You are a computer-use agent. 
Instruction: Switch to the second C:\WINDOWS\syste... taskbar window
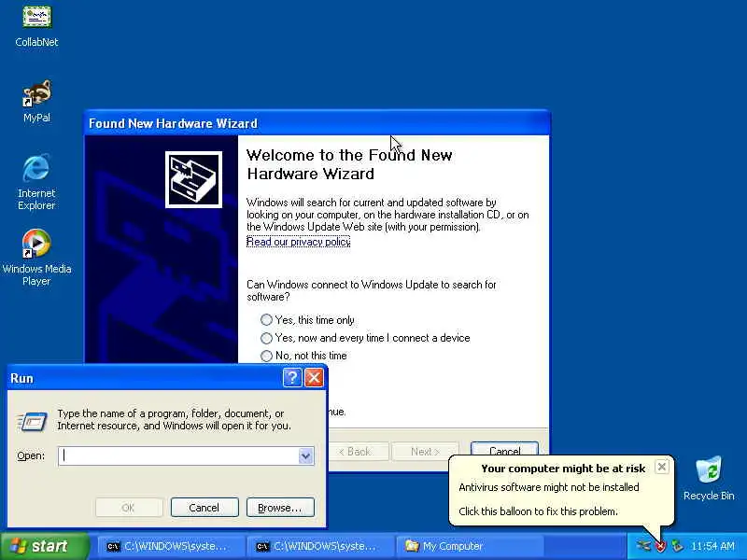[321, 546]
